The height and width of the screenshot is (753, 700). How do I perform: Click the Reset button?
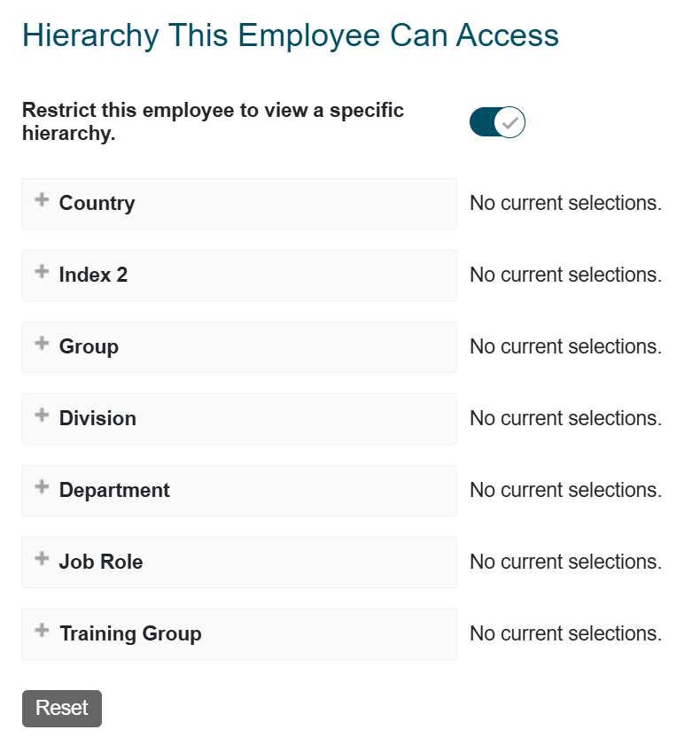click(x=62, y=709)
